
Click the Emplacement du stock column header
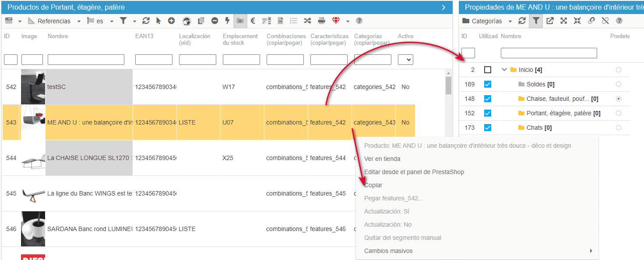coord(240,39)
